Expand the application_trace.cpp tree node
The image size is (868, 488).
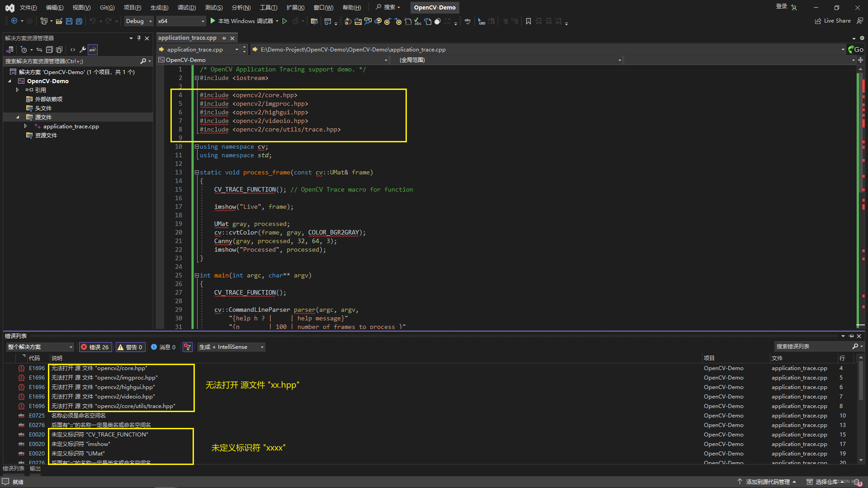pos(25,126)
